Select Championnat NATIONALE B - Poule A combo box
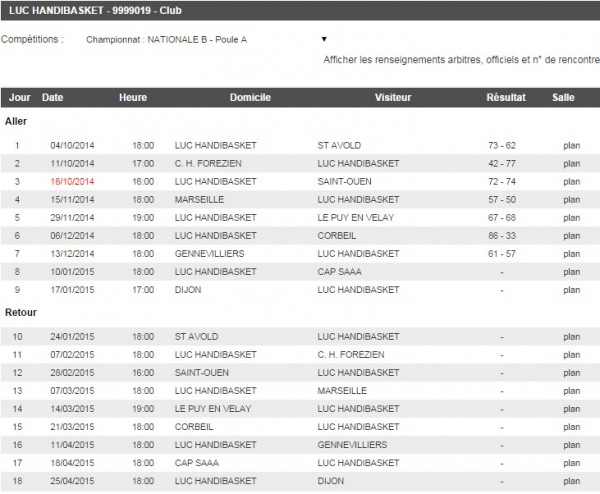 click(206, 39)
